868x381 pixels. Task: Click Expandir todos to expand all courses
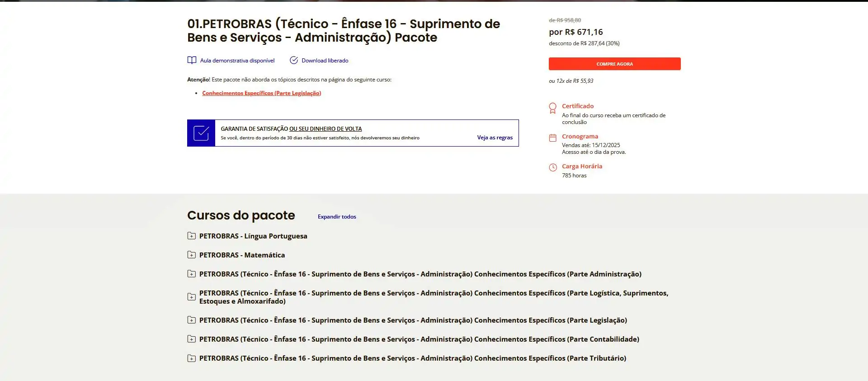click(337, 217)
